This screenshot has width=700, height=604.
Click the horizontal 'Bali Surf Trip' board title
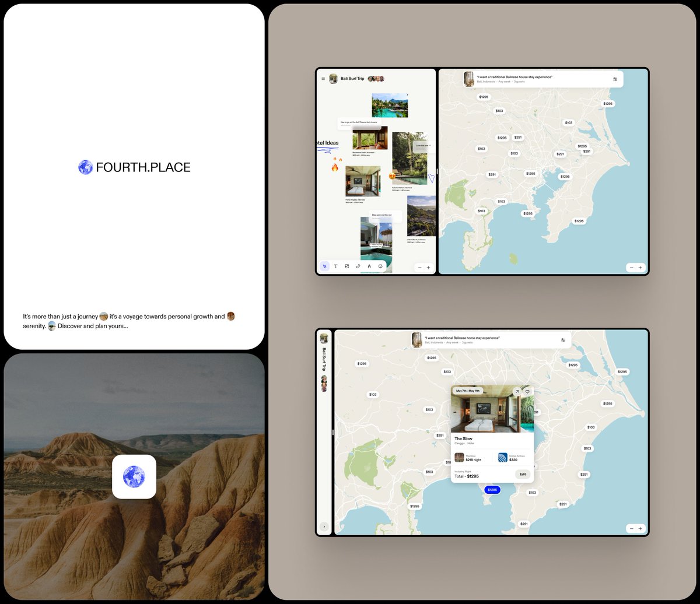pyautogui.click(x=352, y=79)
